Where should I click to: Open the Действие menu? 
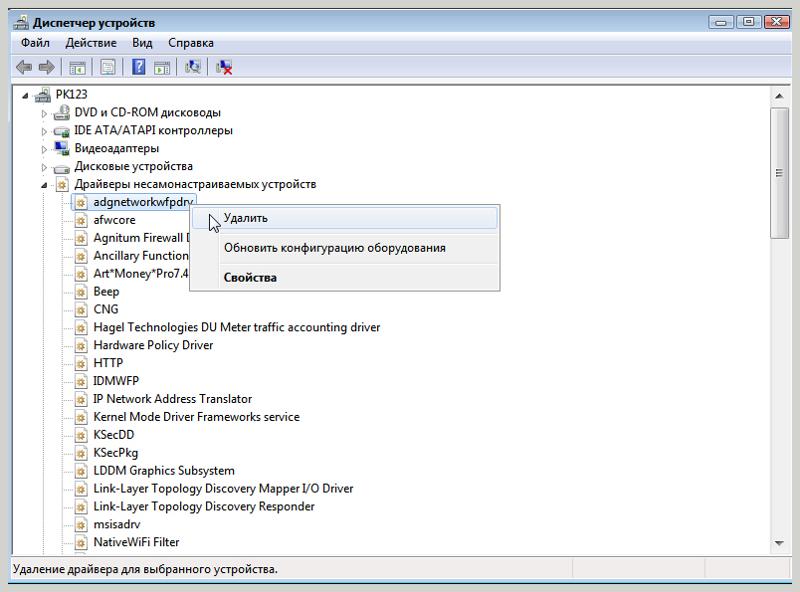tap(91, 43)
